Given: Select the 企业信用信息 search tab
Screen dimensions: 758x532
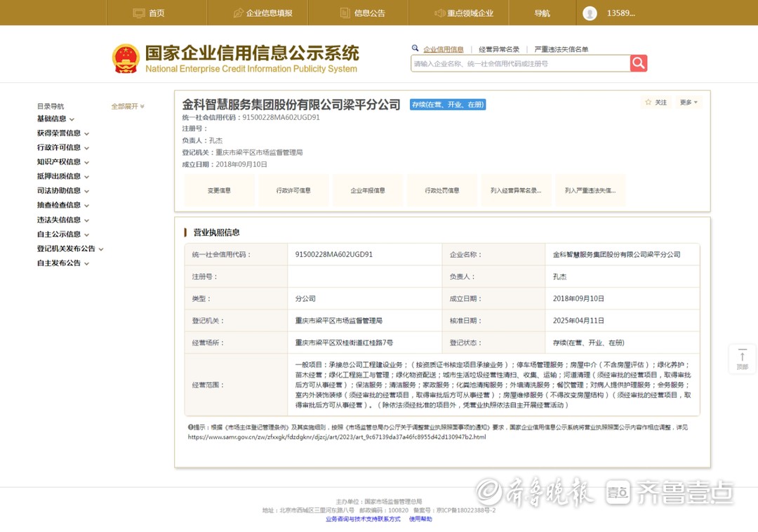Looking at the screenshot, I should pyautogui.click(x=444, y=49).
